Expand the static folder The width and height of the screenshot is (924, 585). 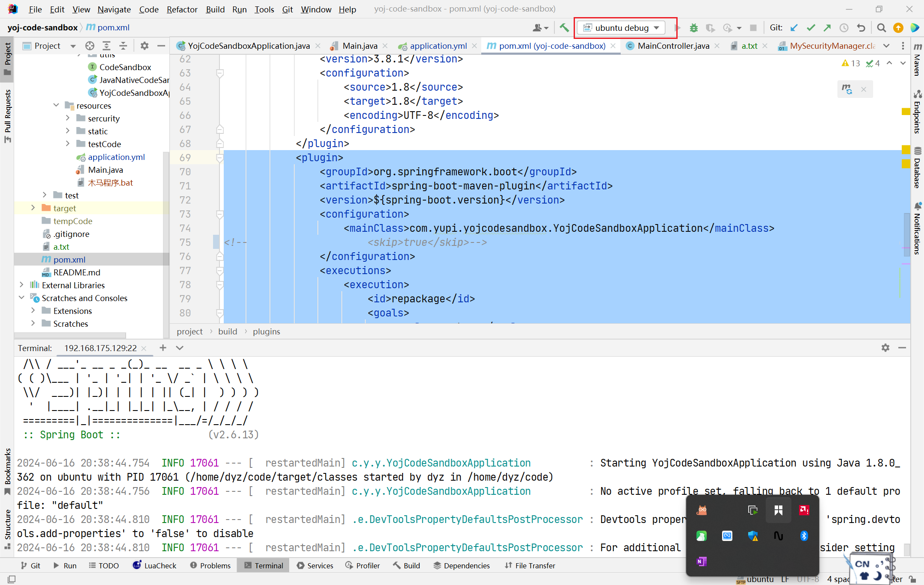(x=68, y=131)
